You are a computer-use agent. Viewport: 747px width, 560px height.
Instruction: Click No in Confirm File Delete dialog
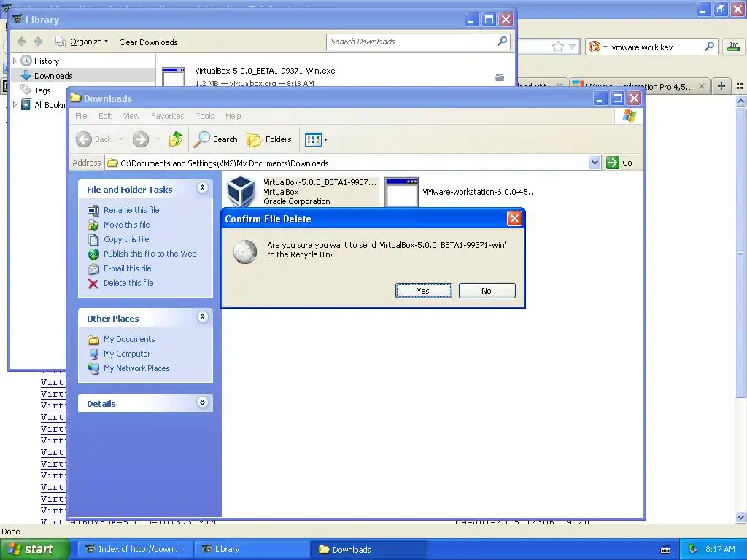(x=487, y=291)
